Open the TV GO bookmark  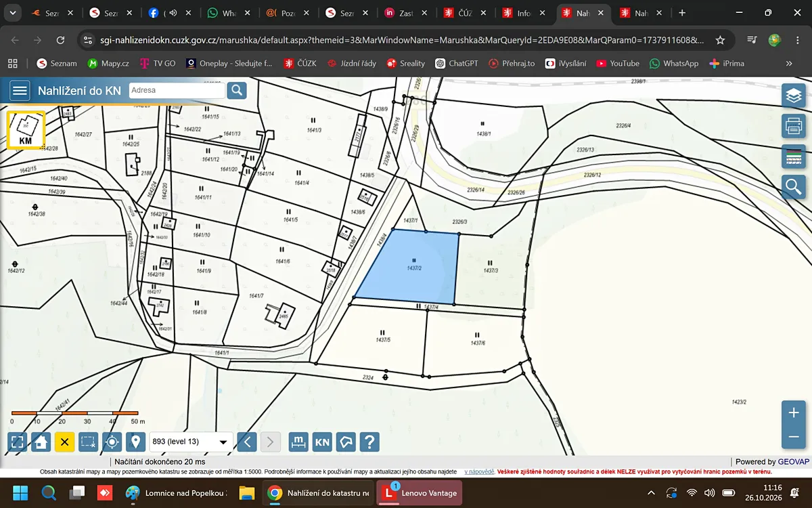coord(157,63)
